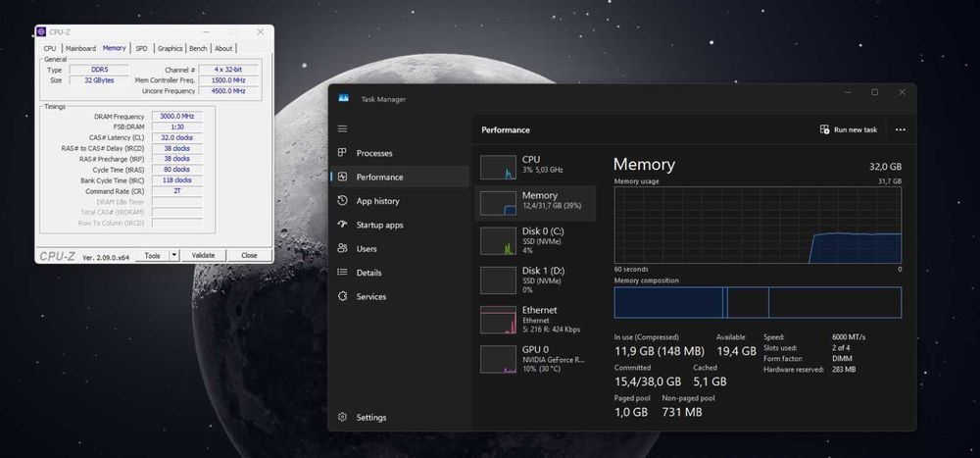Viewport: 980px width, 458px height.
Task: Click the Memory composition bar
Action: [758, 303]
